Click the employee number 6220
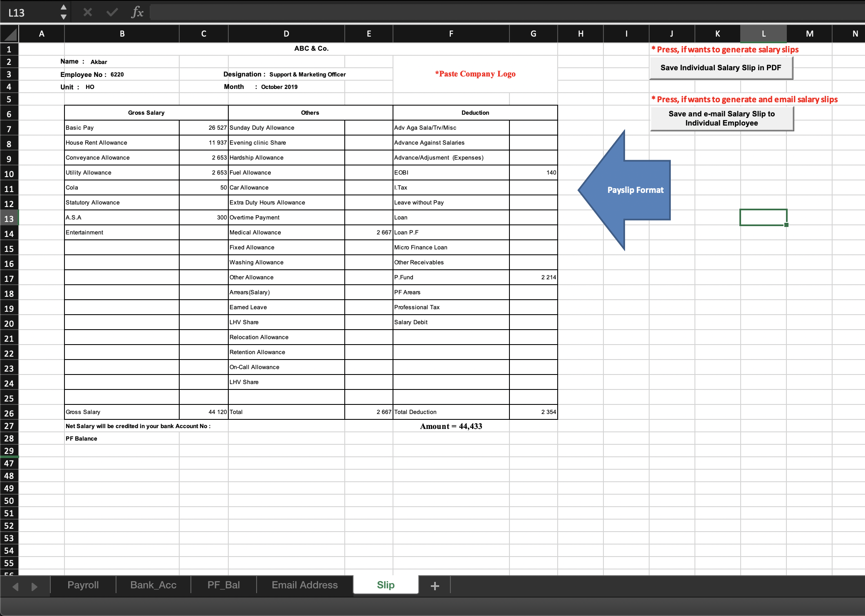865x616 pixels. click(117, 74)
